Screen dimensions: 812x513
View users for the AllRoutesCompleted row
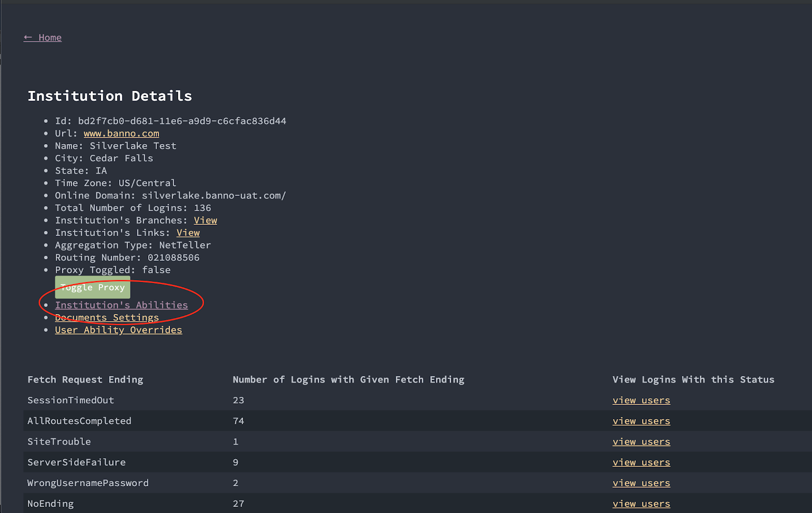click(x=641, y=421)
